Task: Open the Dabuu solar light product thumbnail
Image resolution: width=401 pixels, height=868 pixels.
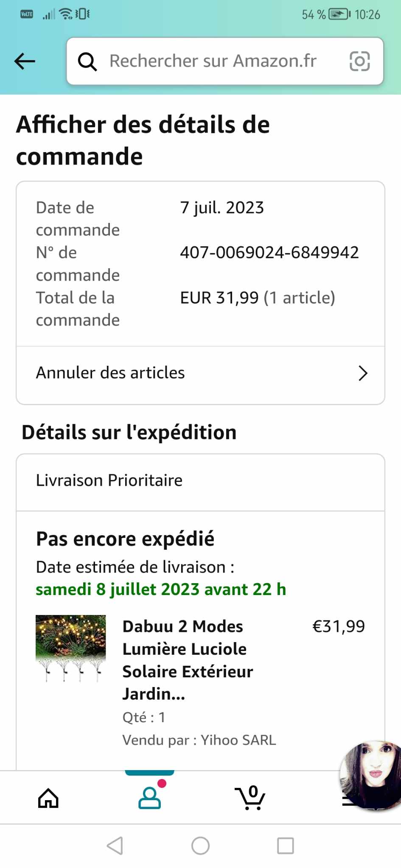Action: [71, 648]
